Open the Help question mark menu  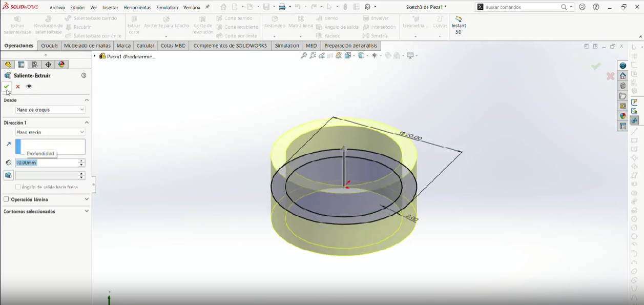[x=596, y=7]
